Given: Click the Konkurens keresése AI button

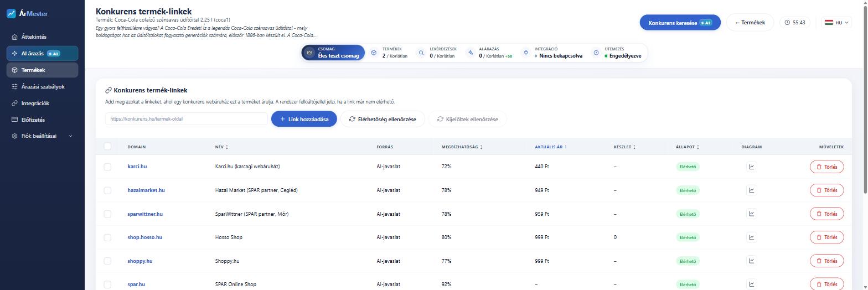Looking at the screenshot, I should tap(680, 23).
